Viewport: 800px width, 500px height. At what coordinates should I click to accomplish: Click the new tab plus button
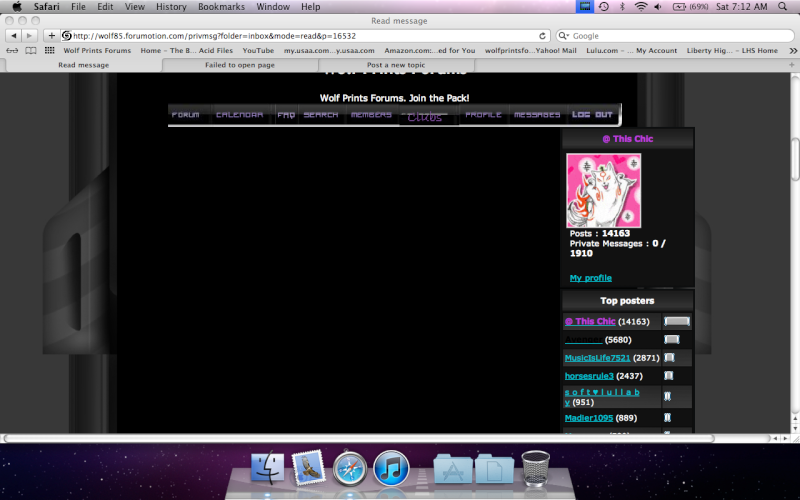coord(791,65)
